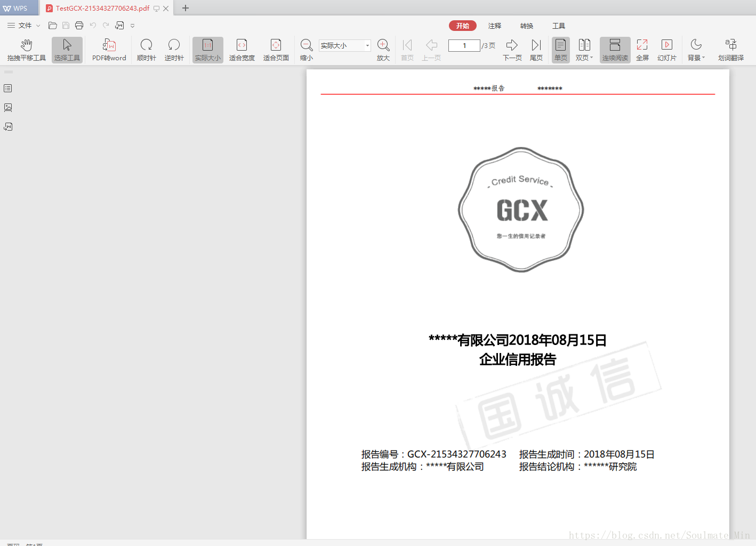
Task: Open the thumbnails sidebar panel
Action: 8,108
